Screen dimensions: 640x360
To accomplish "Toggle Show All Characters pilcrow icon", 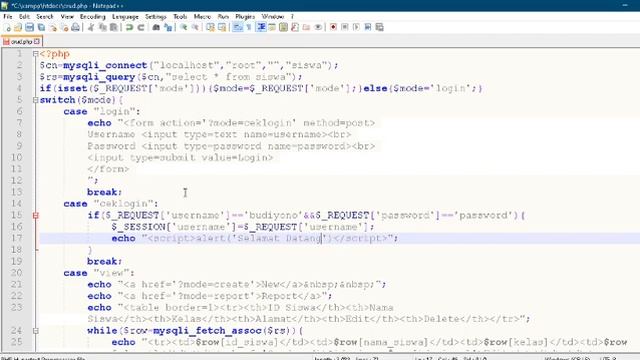I will [249, 27].
